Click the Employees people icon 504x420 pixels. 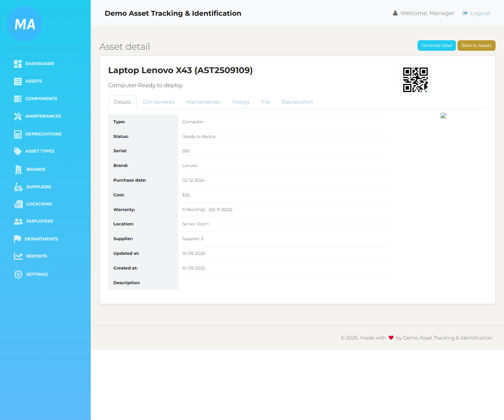click(x=18, y=221)
